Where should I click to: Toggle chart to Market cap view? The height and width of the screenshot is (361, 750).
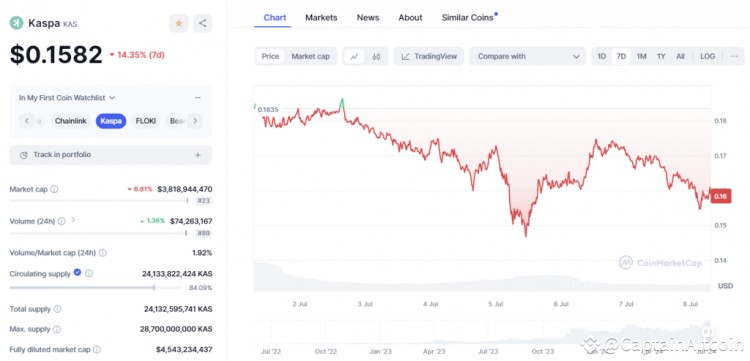[x=310, y=56]
